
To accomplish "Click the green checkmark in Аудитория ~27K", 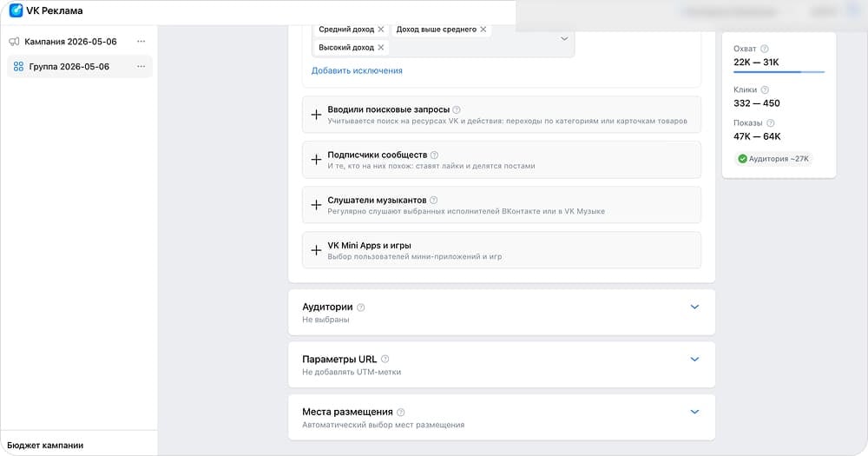I will [x=742, y=159].
